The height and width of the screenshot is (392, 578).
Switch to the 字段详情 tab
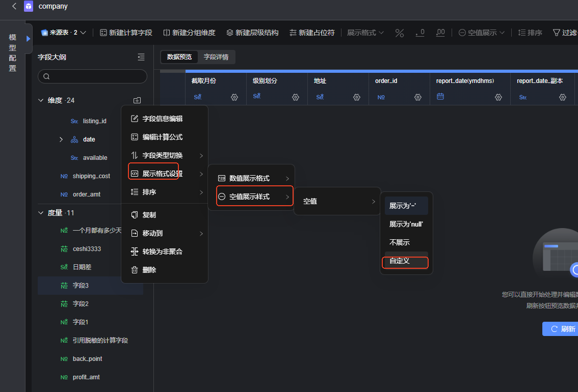coord(216,57)
